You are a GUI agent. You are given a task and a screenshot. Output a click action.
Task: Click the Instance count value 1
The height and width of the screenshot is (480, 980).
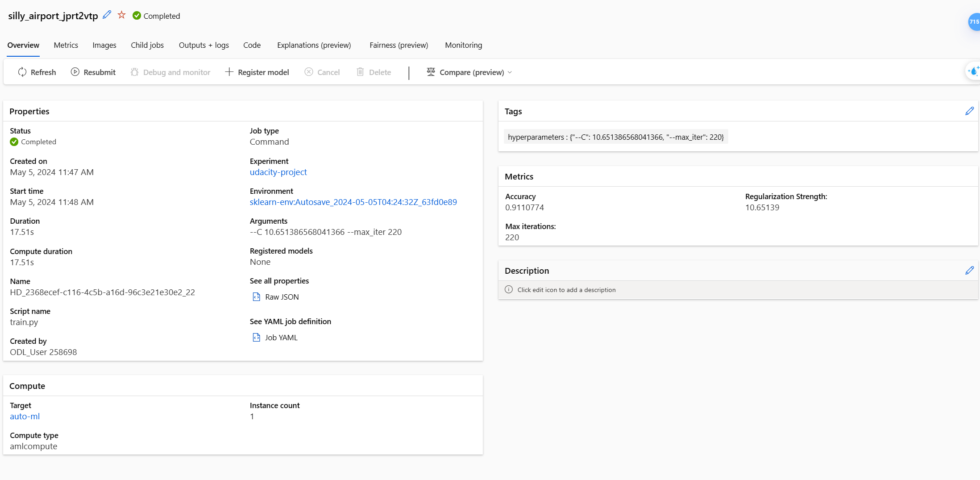click(252, 416)
